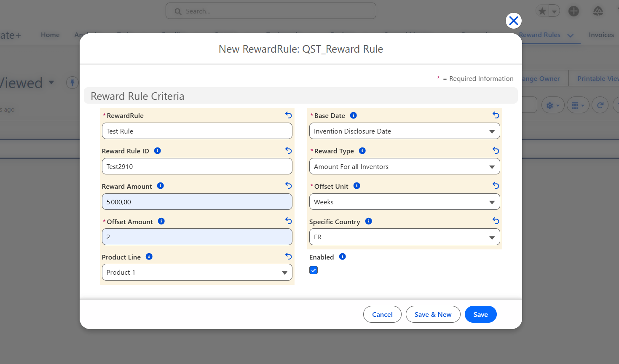Undo the Reward Type selection

pyautogui.click(x=496, y=150)
